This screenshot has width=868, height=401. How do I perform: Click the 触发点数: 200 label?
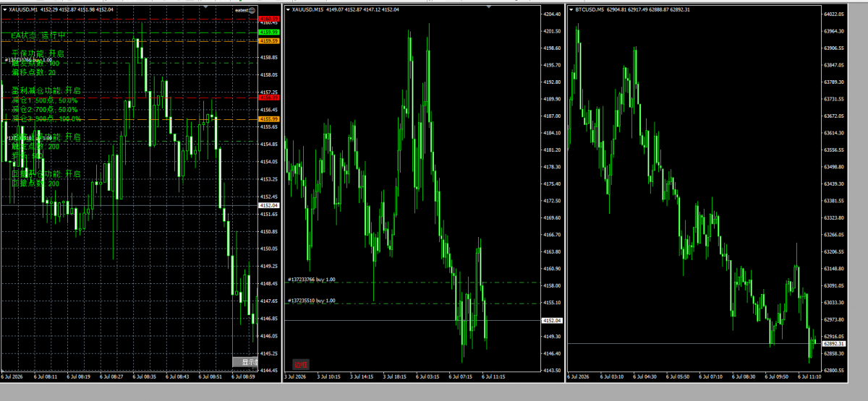pos(35,146)
